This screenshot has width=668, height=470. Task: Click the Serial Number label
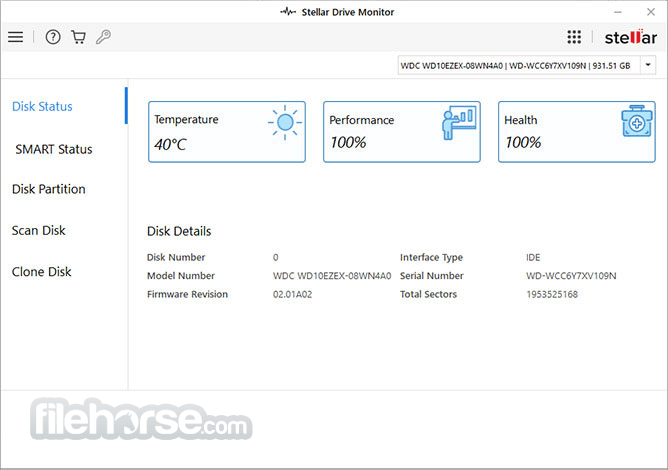coord(432,276)
